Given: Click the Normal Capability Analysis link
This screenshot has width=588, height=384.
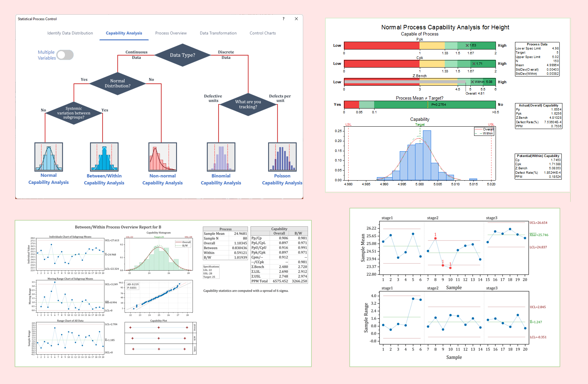Looking at the screenshot, I should click(48, 179).
